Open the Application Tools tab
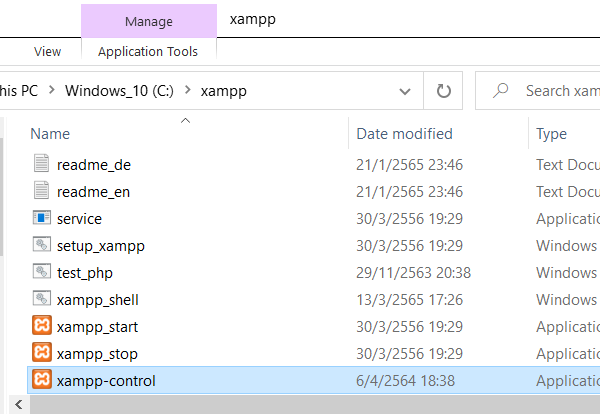 coord(148,51)
